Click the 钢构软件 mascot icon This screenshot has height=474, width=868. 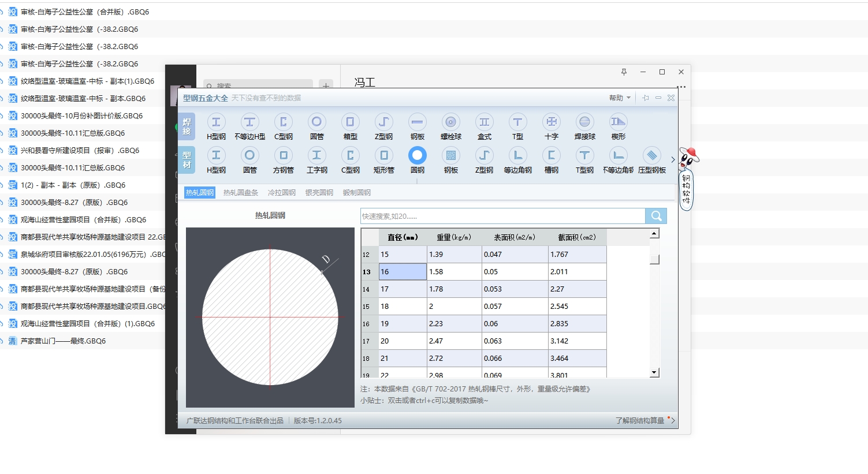tap(687, 179)
